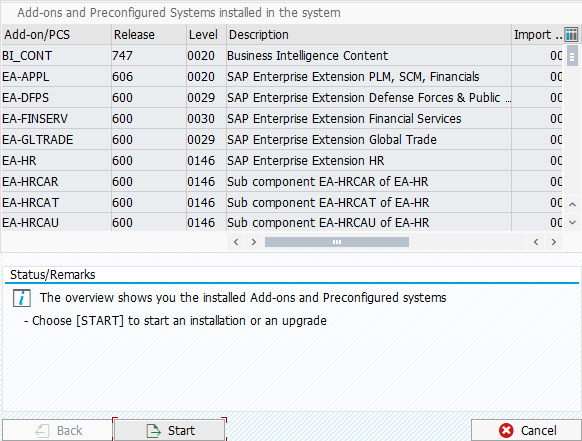Click SAP Enterprise Extension Defense Forces description

pos(369,98)
